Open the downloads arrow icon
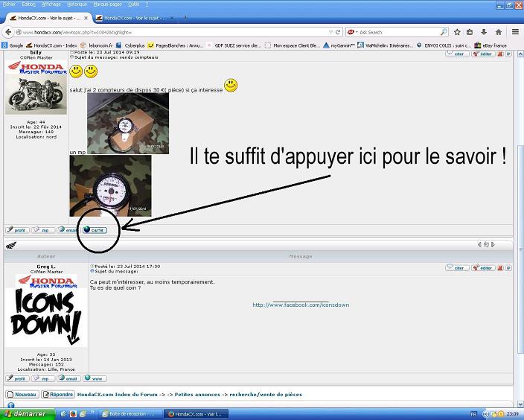The image size is (524, 420). tap(484, 32)
